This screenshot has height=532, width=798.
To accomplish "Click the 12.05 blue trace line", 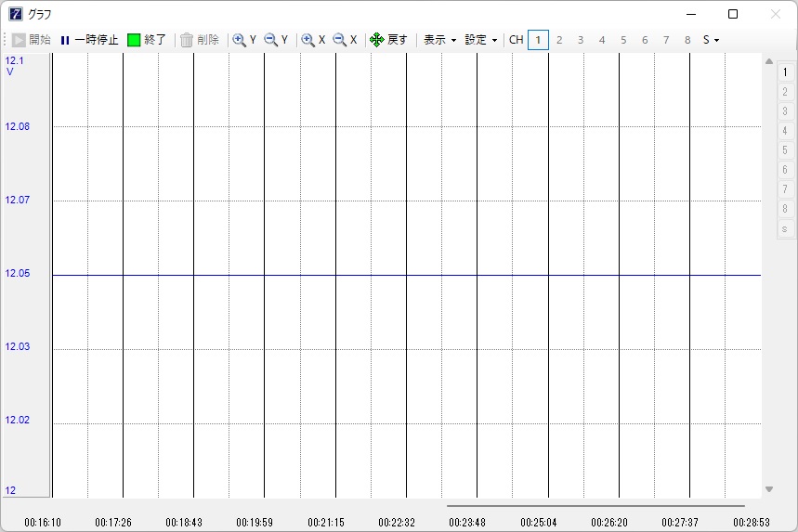I will (x=406, y=275).
